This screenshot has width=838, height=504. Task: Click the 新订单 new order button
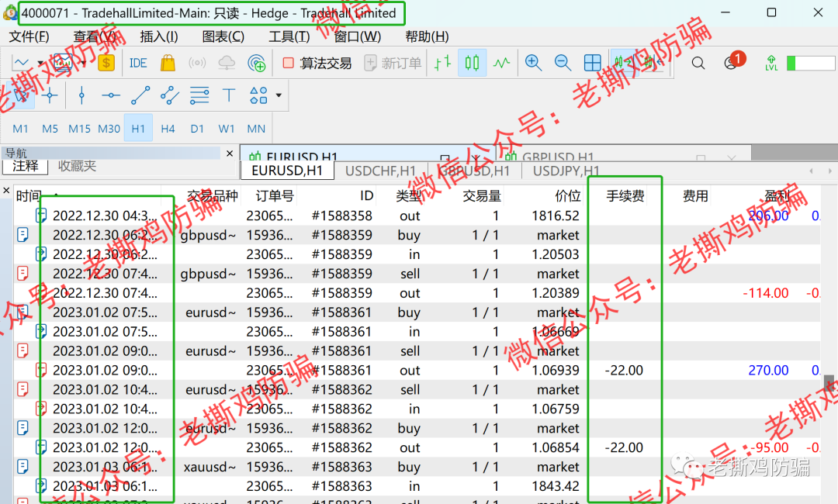click(x=393, y=63)
